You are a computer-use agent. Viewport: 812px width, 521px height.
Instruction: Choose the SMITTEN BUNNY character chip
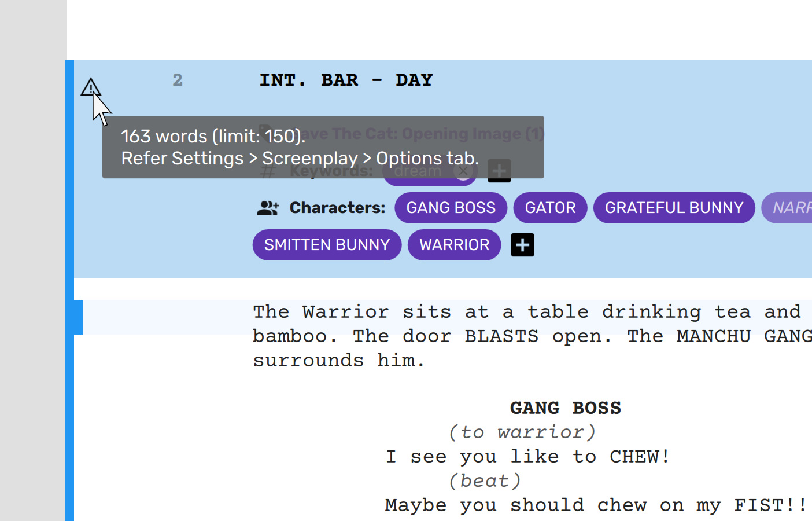tap(327, 245)
